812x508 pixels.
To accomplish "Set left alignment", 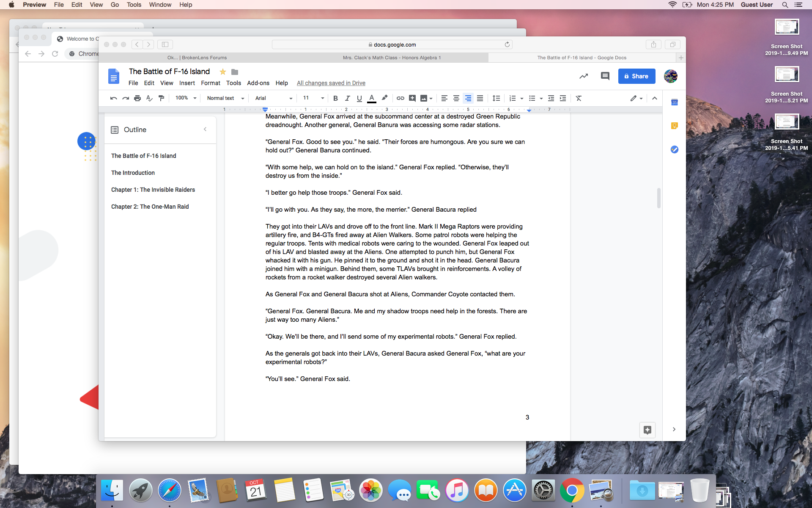I will coord(444,98).
